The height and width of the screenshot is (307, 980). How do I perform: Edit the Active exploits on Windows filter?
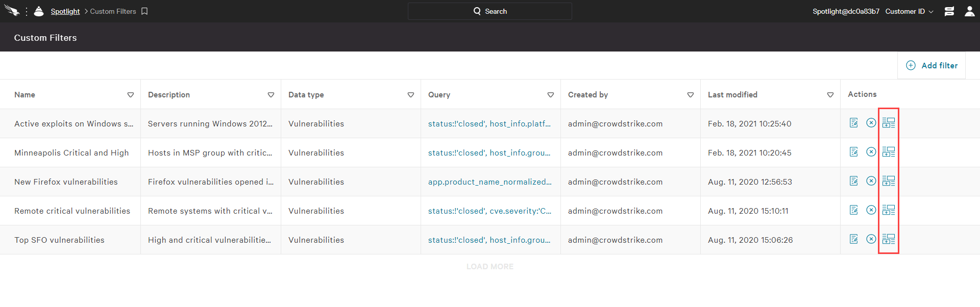[854, 123]
